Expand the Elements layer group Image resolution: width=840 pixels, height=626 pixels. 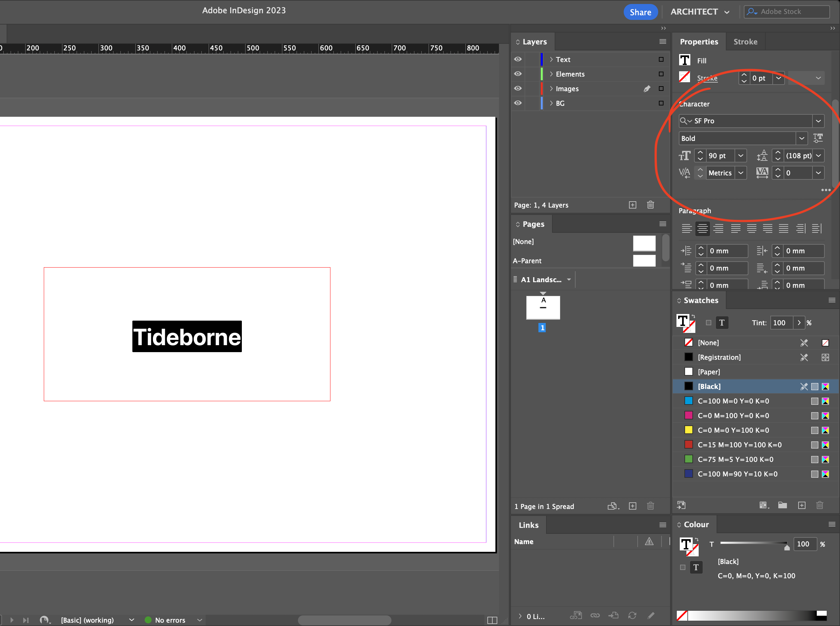click(551, 74)
